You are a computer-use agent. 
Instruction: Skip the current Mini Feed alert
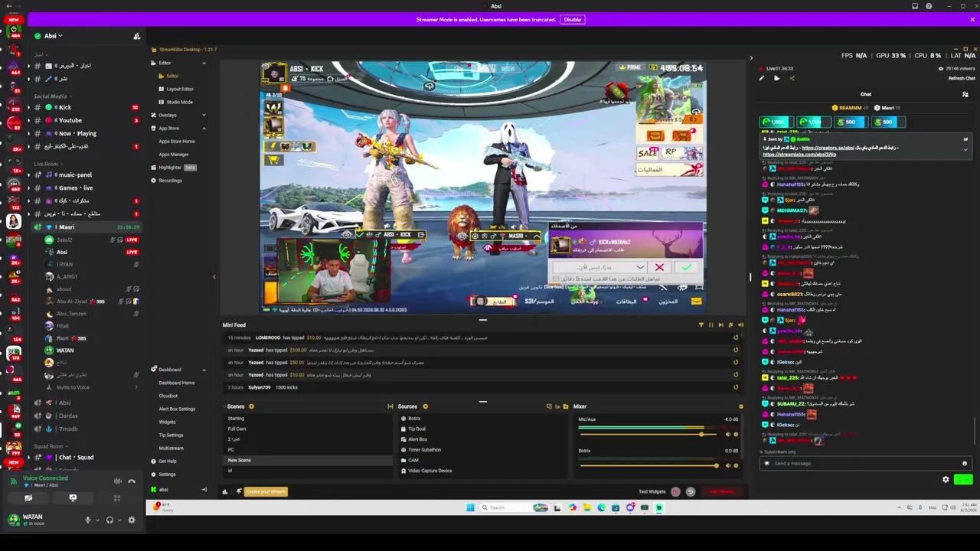pos(720,325)
